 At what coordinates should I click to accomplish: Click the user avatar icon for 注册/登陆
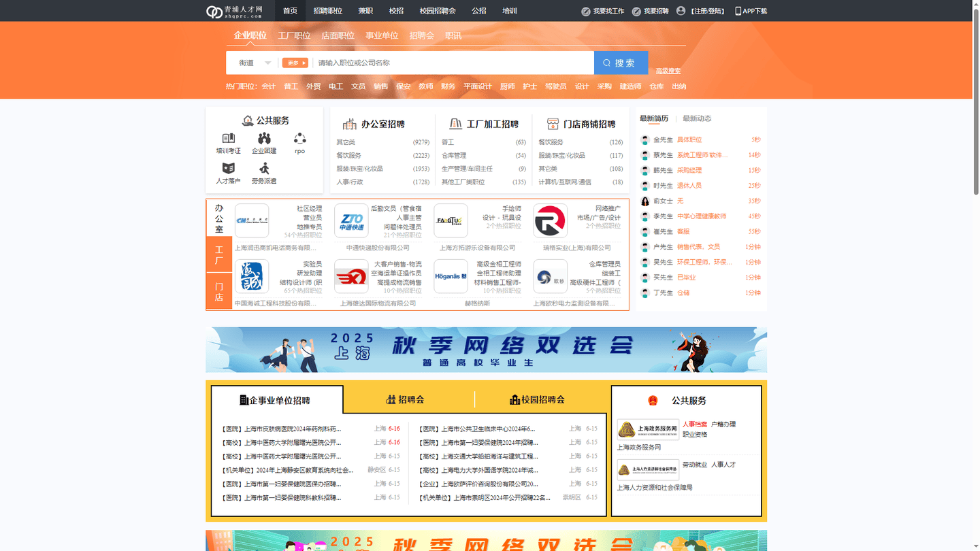681,11
